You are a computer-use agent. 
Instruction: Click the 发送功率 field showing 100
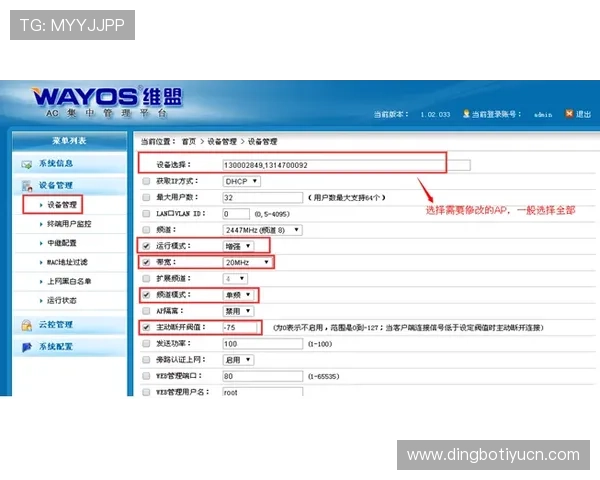tap(262, 344)
